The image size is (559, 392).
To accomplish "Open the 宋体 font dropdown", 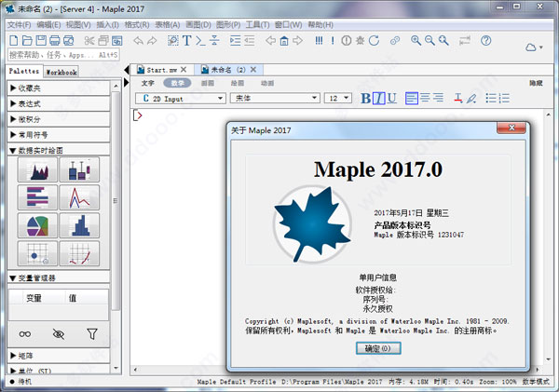I will tap(275, 98).
